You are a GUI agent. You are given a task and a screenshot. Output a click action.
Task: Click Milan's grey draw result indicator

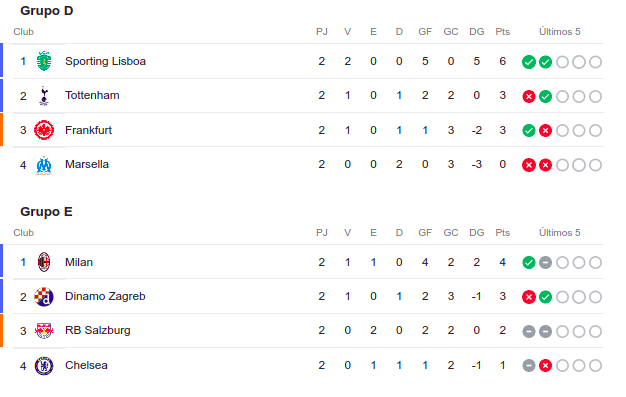pyautogui.click(x=545, y=262)
